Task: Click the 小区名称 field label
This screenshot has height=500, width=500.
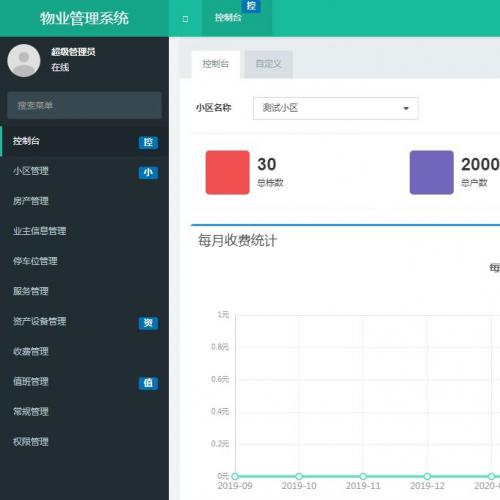Action: [x=214, y=108]
